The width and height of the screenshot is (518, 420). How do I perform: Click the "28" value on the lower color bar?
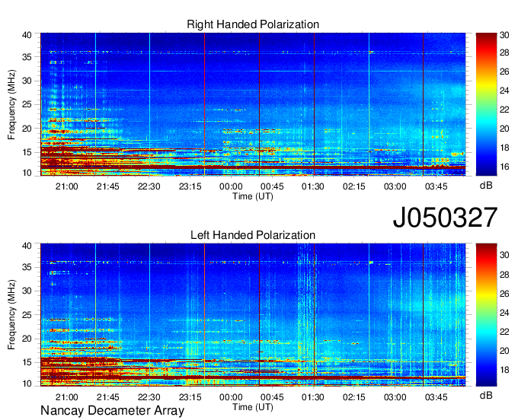tap(504, 275)
